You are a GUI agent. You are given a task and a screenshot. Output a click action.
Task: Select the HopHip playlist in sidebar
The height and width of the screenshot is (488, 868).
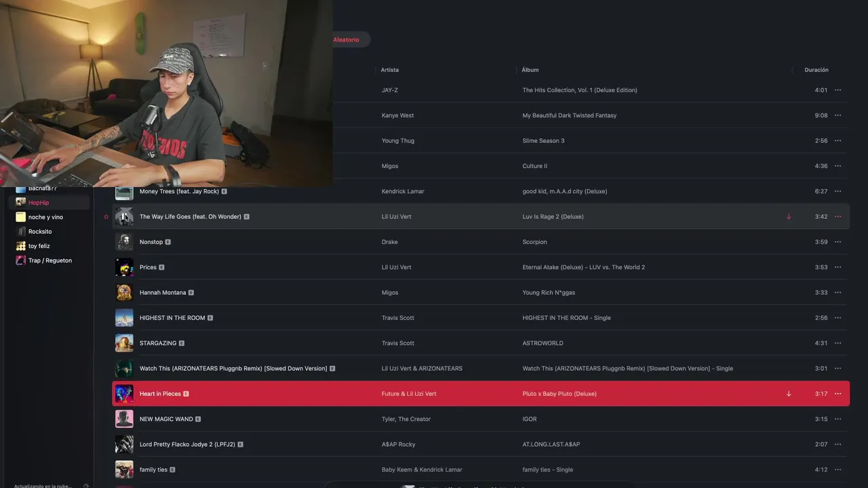coord(48,203)
